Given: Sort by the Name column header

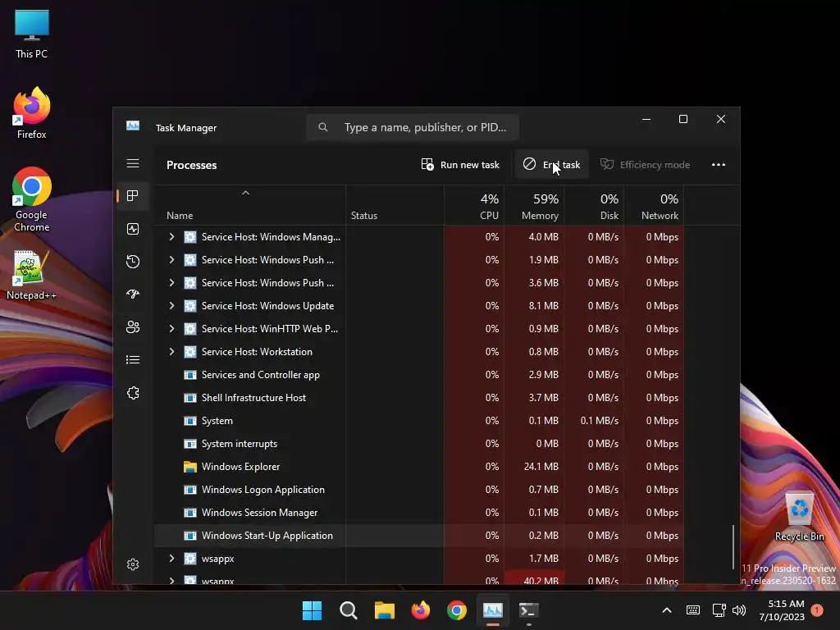Looking at the screenshot, I should [x=249, y=206].
